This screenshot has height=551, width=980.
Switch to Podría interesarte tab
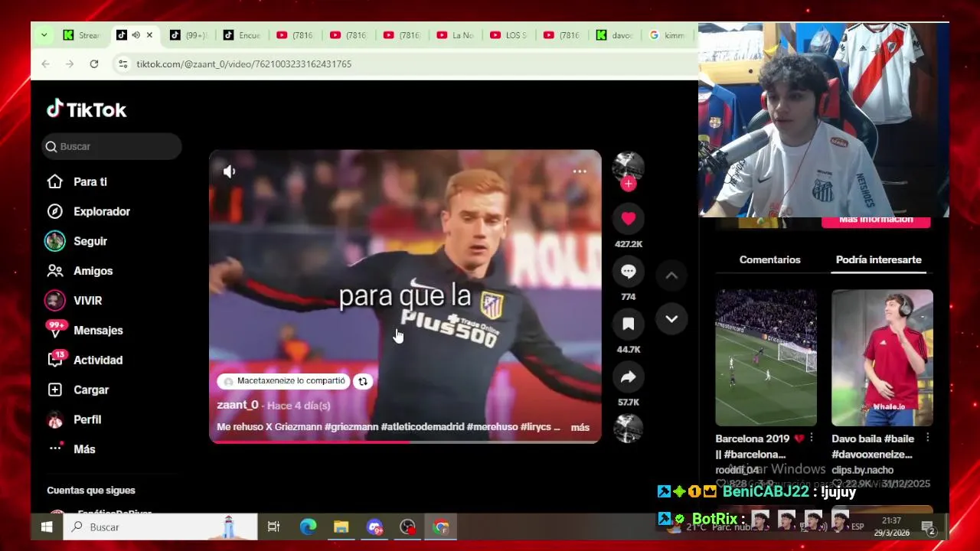coord(878,259)
